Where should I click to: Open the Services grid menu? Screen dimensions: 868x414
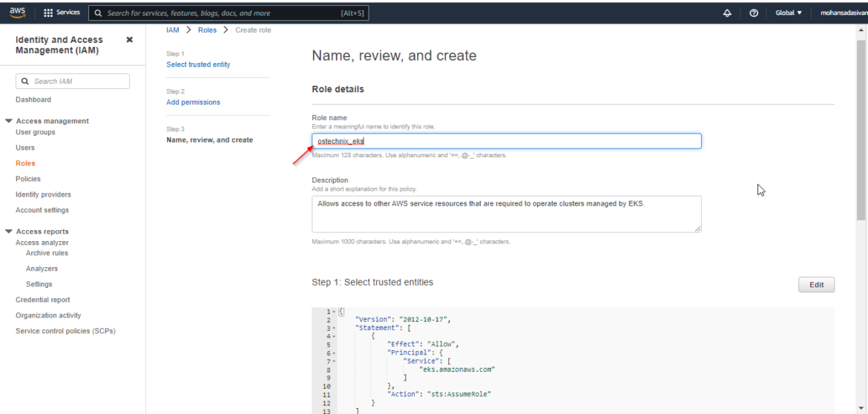pyautogui.click(x=62, y=12)
